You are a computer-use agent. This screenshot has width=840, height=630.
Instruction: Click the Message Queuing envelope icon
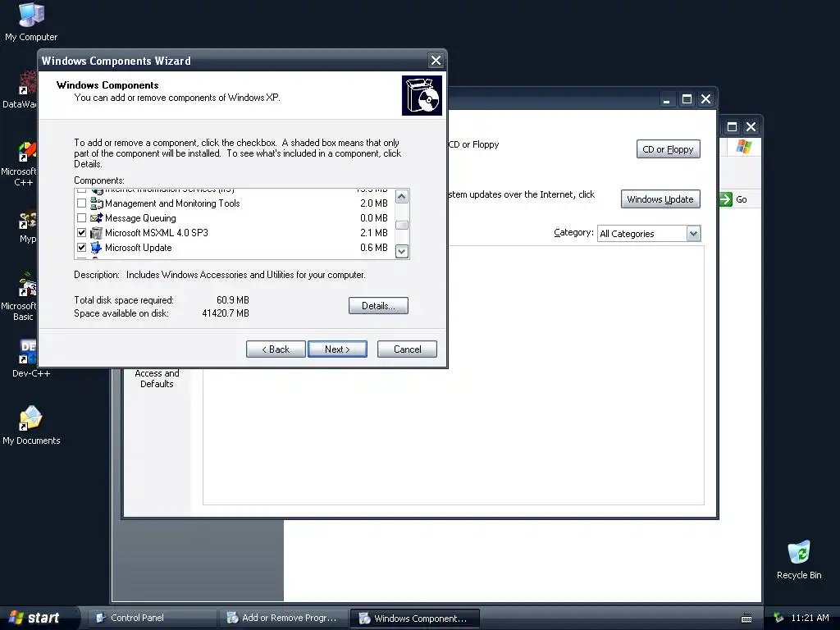pyautogui.click(x=97, y=218)
